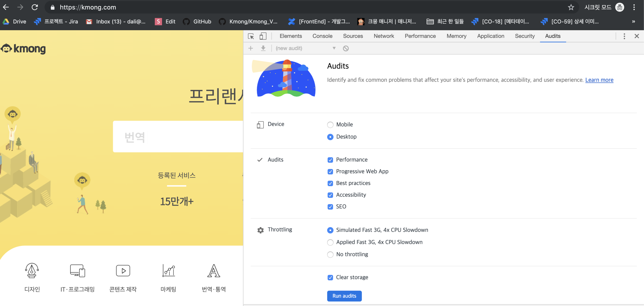Click the download report icon
The height and width of the screenshot is (306, 644).
(263, 48)
